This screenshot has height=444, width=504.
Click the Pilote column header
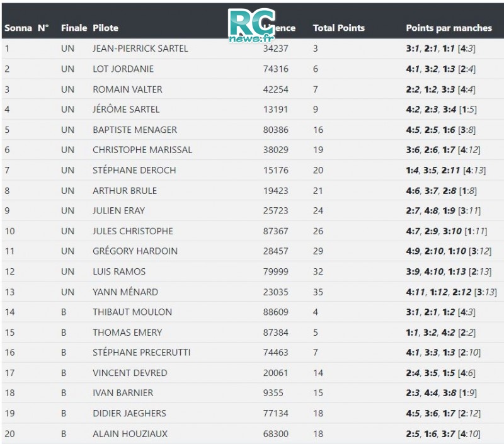(x=105, y=28)
